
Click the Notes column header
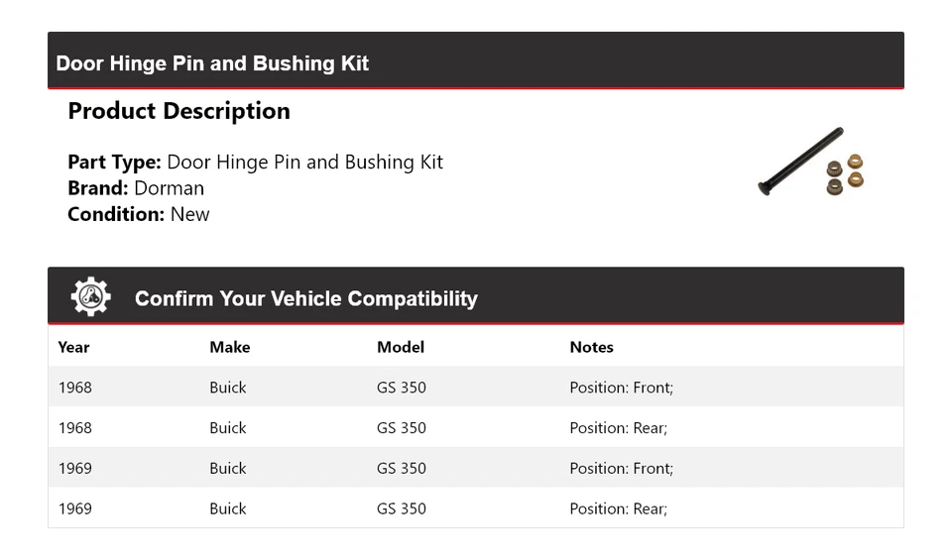point(591,347)
